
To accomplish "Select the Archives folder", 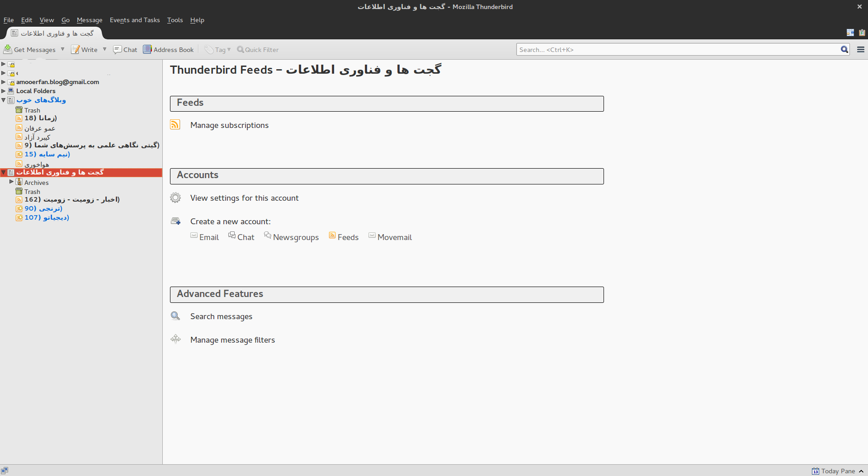I will (x=36, y=183).
